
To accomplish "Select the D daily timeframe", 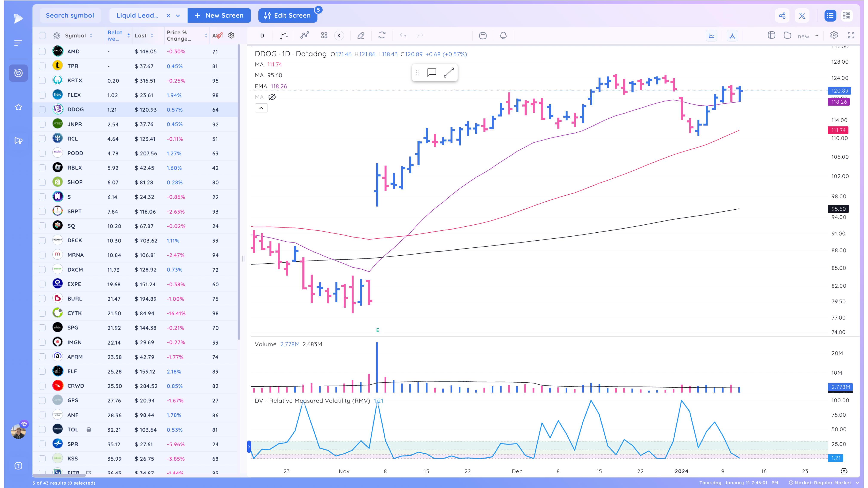I will point(262,35).
